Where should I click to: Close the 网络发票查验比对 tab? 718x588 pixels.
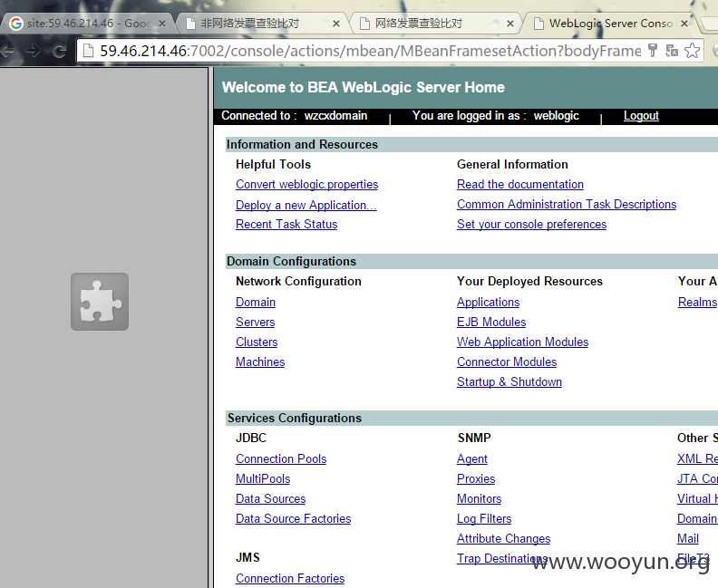click(510, 24)
